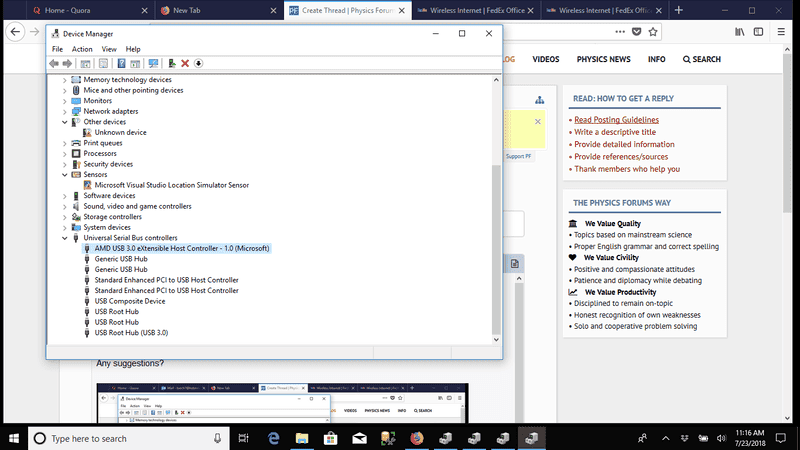Click PHYSICS NEWS in the site navigation

point(603,59)
